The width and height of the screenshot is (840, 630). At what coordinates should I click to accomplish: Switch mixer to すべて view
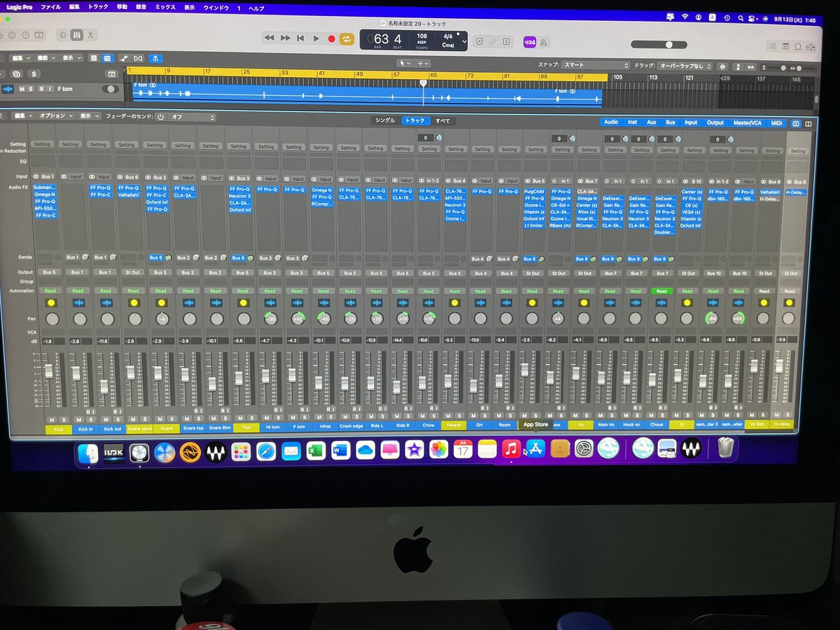[443, 121]
